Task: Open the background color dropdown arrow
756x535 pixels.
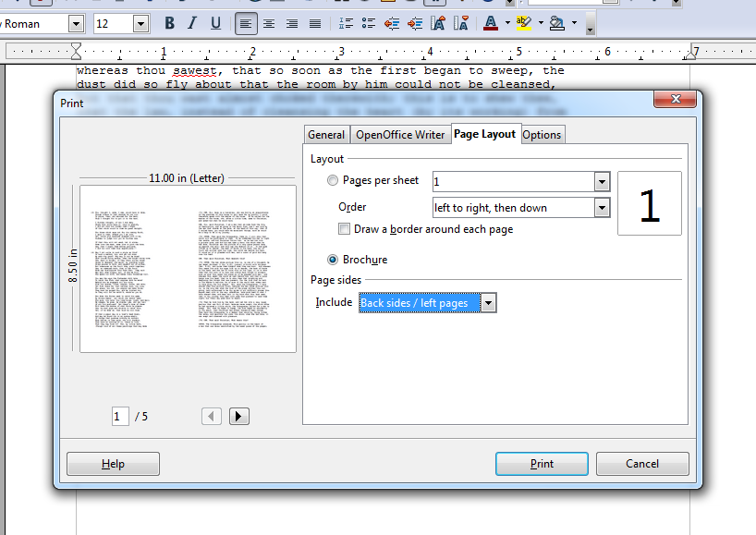Action: pos(574,23)
